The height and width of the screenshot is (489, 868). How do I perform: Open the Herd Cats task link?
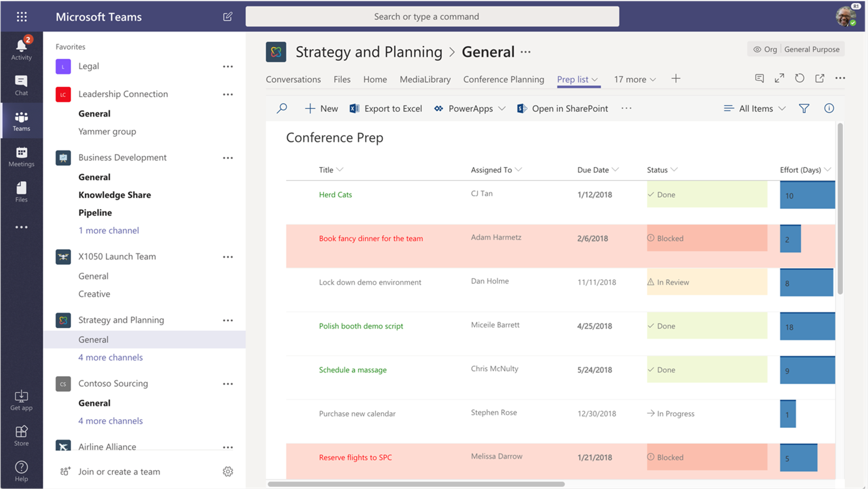point(335,194)
